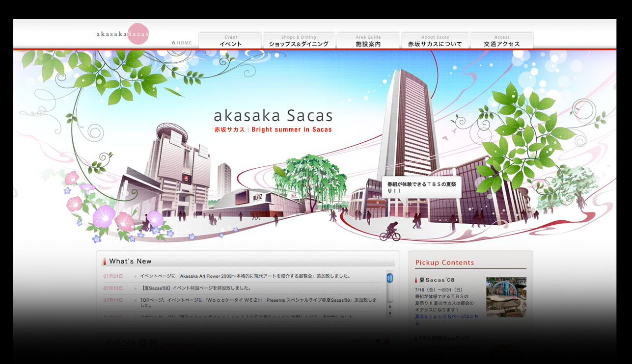Open the Shops & Dining navigation tab
Viewport: 632px width, 364px height.
(x=299, y=41)
